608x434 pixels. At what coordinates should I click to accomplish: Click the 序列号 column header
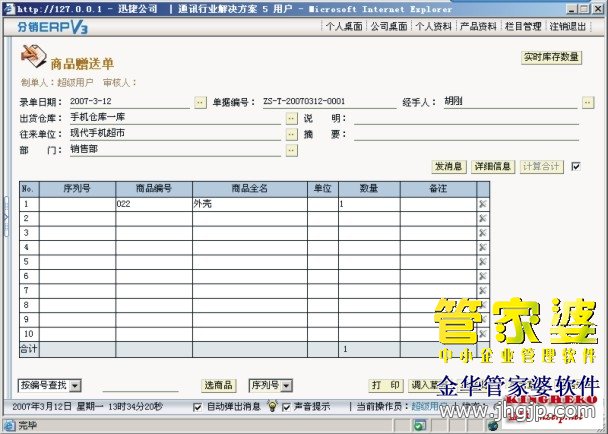[77, 189]
